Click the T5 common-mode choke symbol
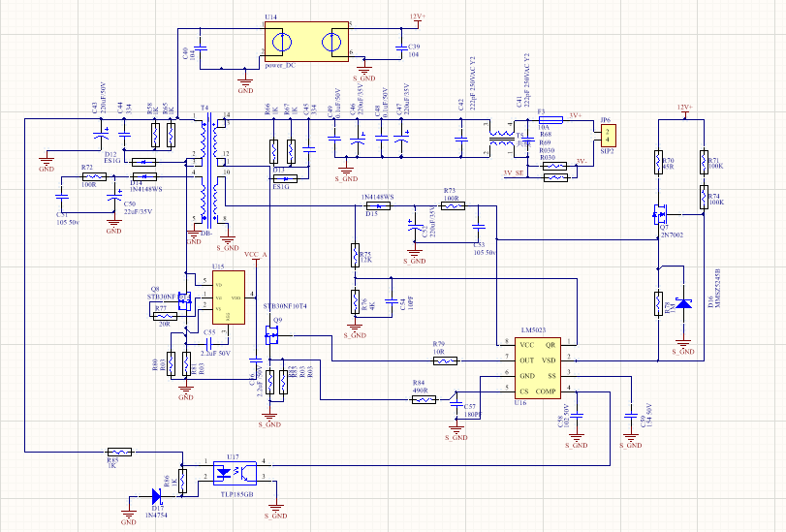Screen dimensions: 786x532 502,138
